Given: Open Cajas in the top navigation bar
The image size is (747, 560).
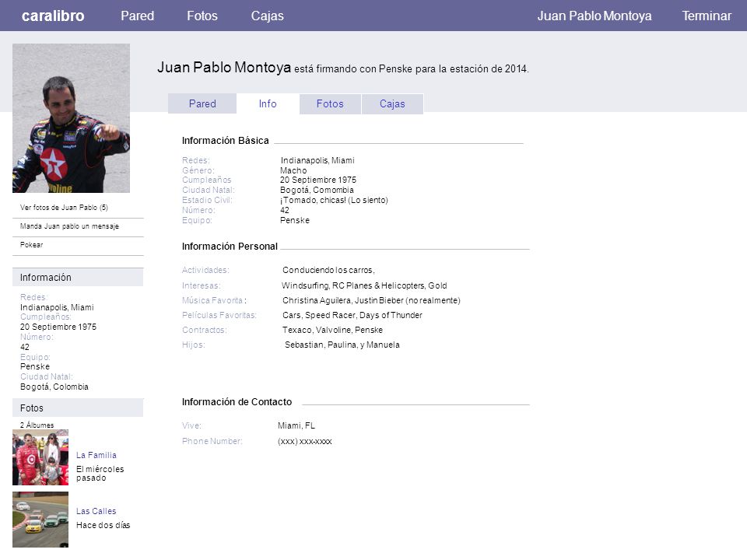Looking at the screenshot, I should 267,16.
